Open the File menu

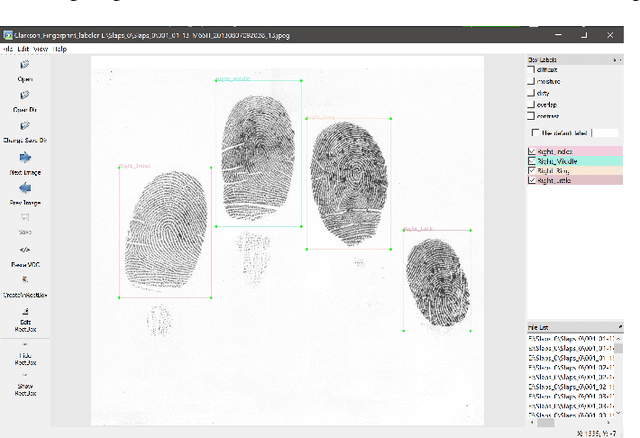point(8,47)
